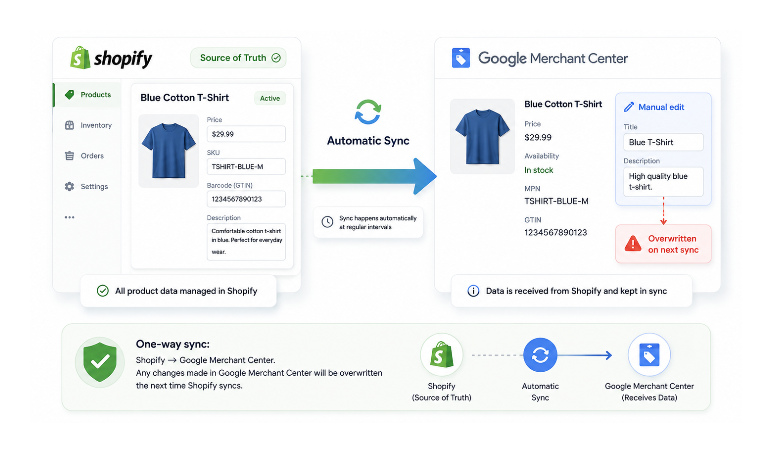Click the Merchant Center GTIN value 1234567890123

click(555, 232)
